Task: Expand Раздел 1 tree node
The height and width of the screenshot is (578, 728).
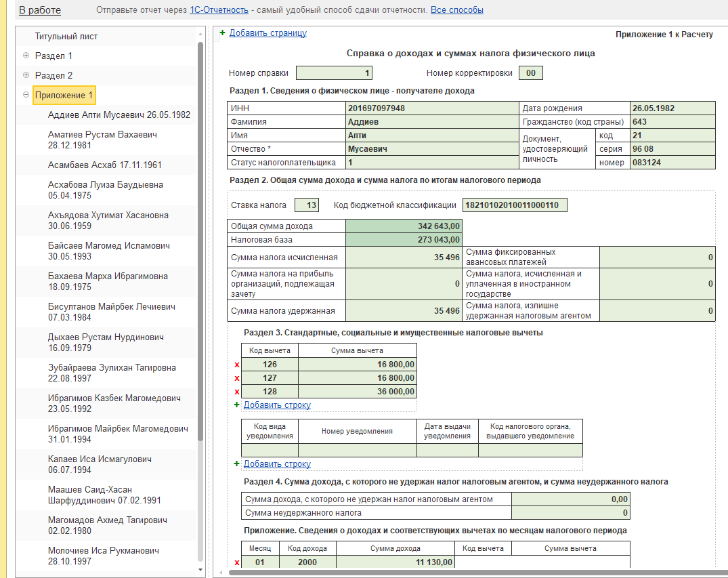Action: (x=26, y=56)
